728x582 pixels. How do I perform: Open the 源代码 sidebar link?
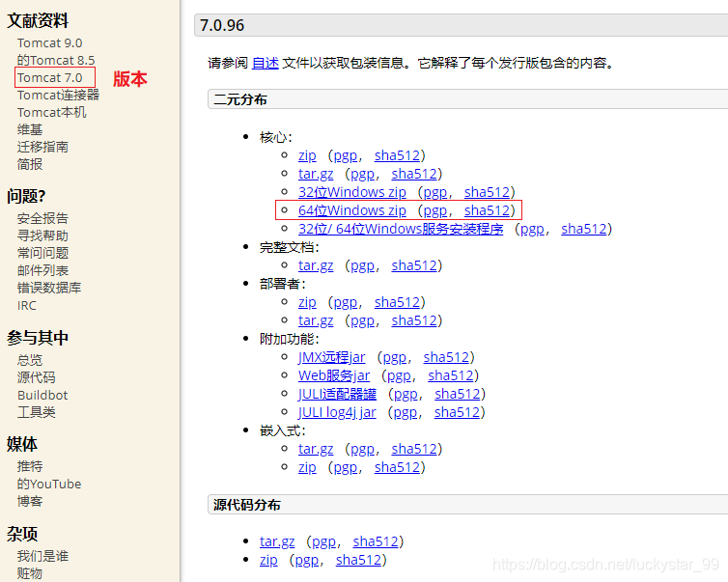tap(37, 377)
